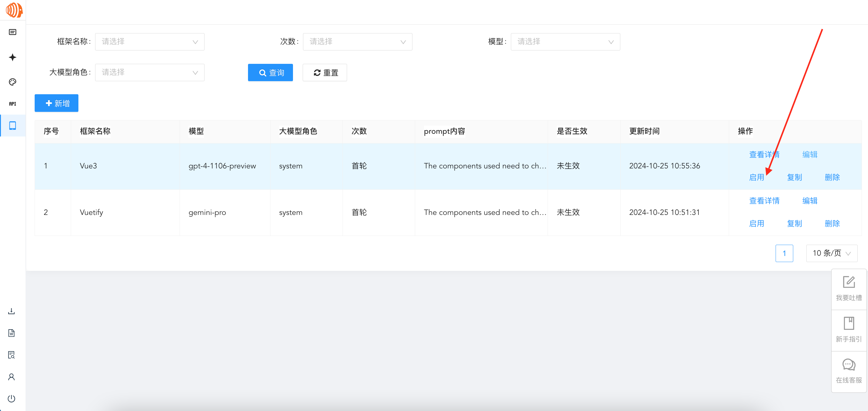Expand the 框架名称 dropdown
Viewport: 868px width, 411px height.
coord(150,42)
